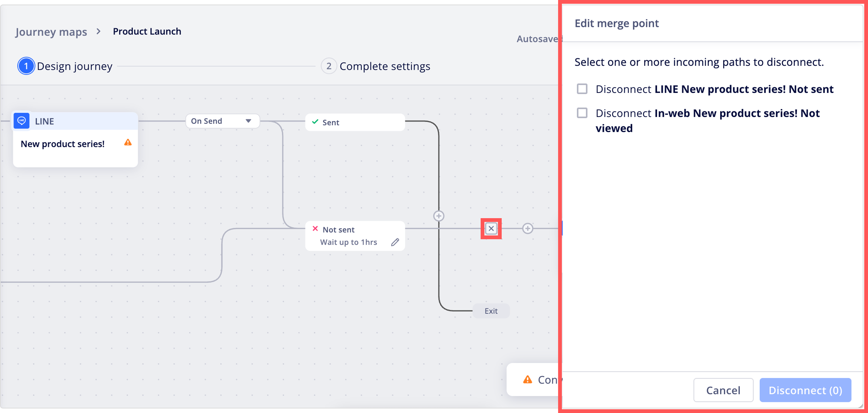
Task: Click the green checkmark on Sent branch
Action: (315, 122)
